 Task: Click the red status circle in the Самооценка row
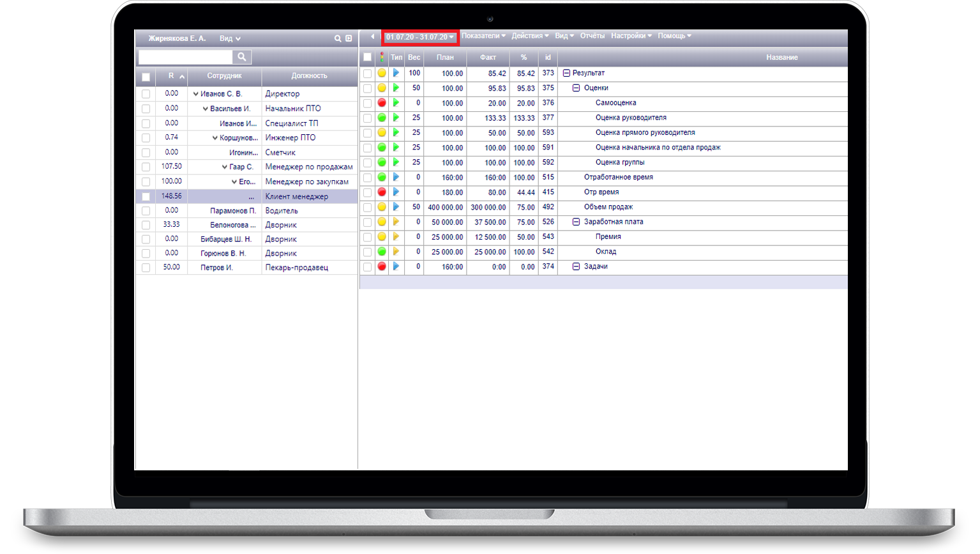click(382, 103)
